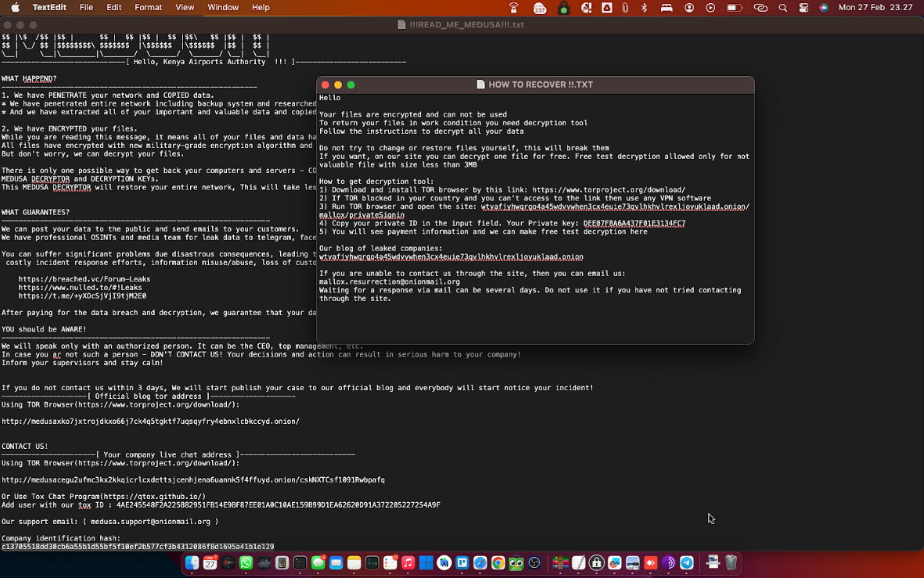Click the mallox.resurrection@onionmail.org email address
Viewport: 924px width, 578px height.
tap(390, 282)
